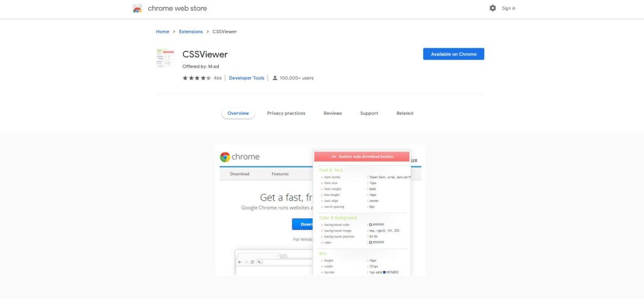
Task: Click the Chrome Web Store rainbow logo
Action: tap(137, 8)
